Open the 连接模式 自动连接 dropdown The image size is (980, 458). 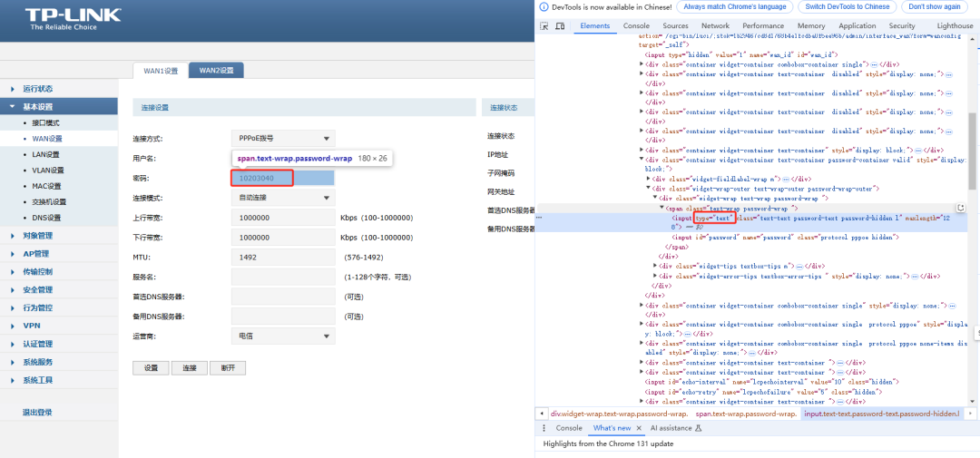coord(282,198)
